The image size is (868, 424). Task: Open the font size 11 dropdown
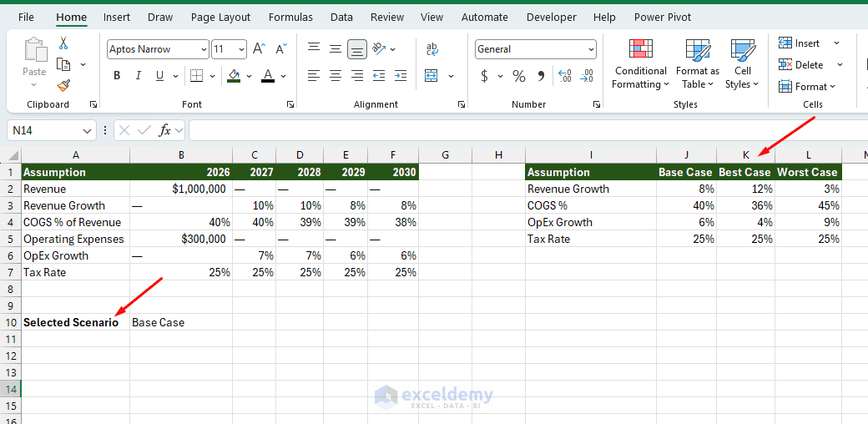[241, 49]
